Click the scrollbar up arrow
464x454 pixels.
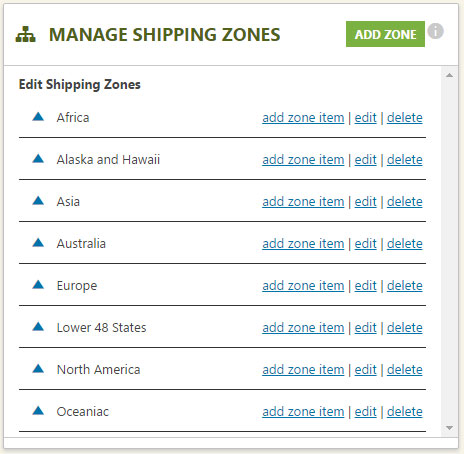[449, 75]
